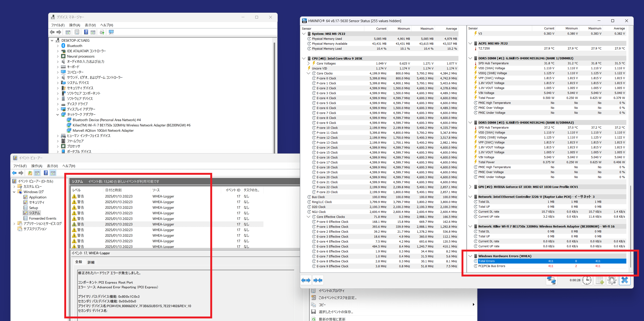Click the HWiNFO clock reset-timer icon

pos(587,280)
